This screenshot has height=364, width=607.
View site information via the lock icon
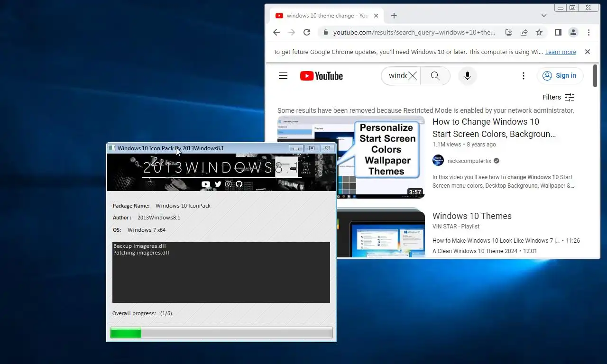pos(325,32)
